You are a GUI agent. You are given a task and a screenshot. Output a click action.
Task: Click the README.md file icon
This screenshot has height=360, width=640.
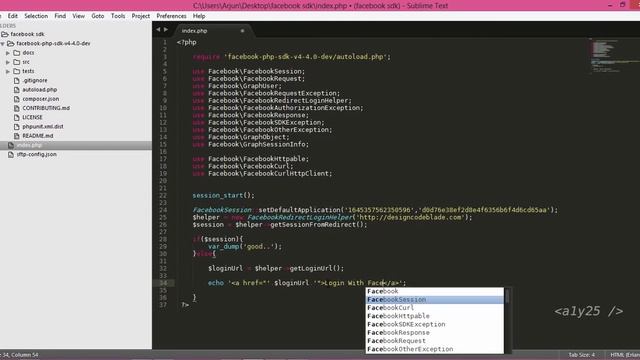point(16,136)
